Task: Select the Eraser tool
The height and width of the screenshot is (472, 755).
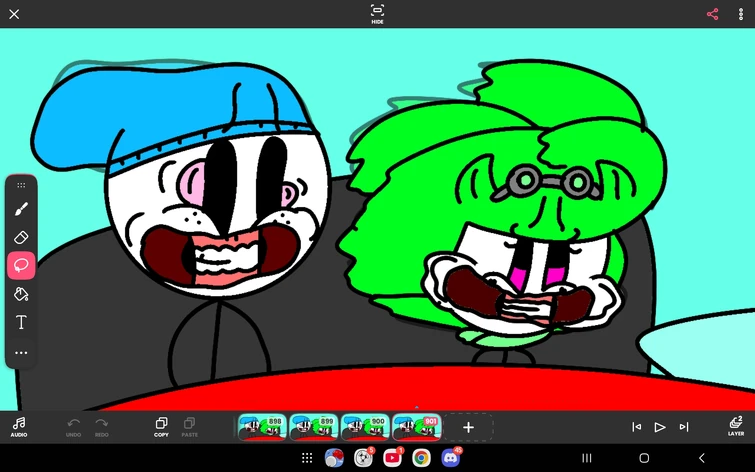Action: pos(21,237)
